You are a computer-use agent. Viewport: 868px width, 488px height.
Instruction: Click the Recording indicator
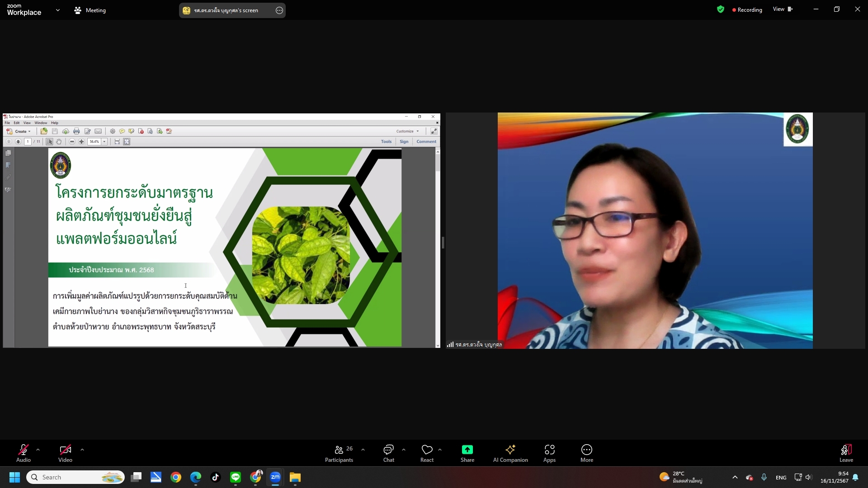[x=747, y=10]
